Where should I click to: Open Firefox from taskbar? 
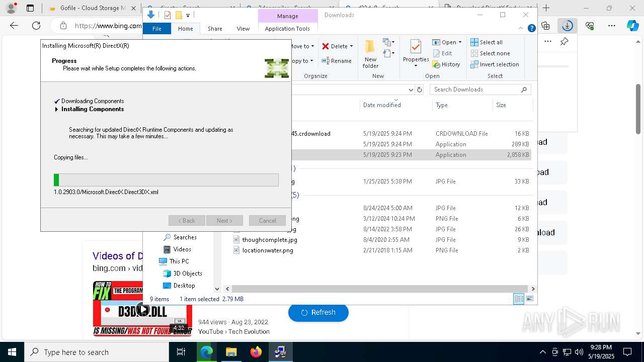click(x=256, y=352)
